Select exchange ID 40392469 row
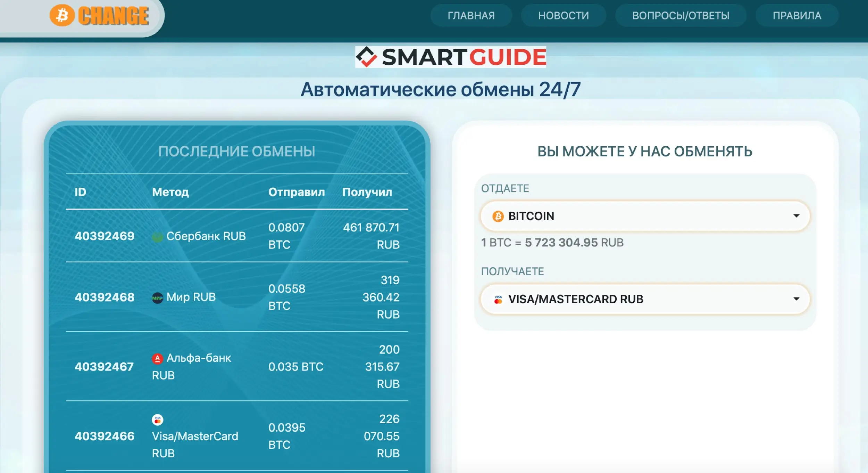 (105, 236)
